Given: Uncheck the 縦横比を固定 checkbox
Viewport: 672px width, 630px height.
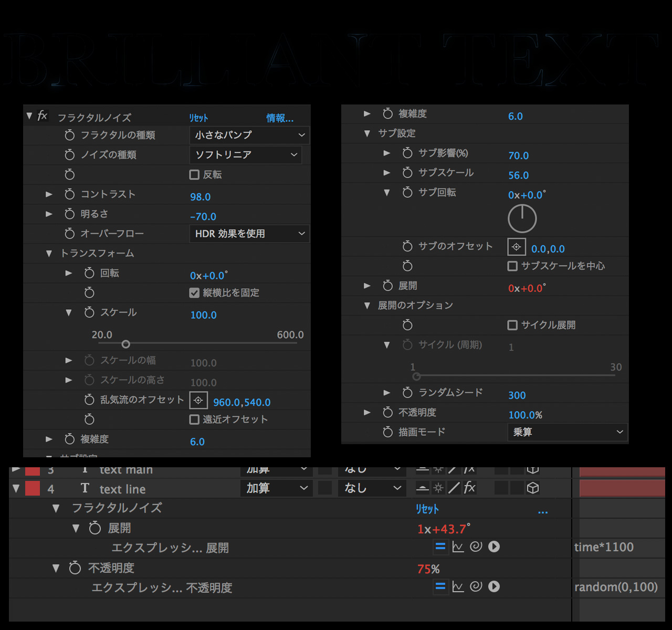Looking at the screenshot, I should [194, 293].
